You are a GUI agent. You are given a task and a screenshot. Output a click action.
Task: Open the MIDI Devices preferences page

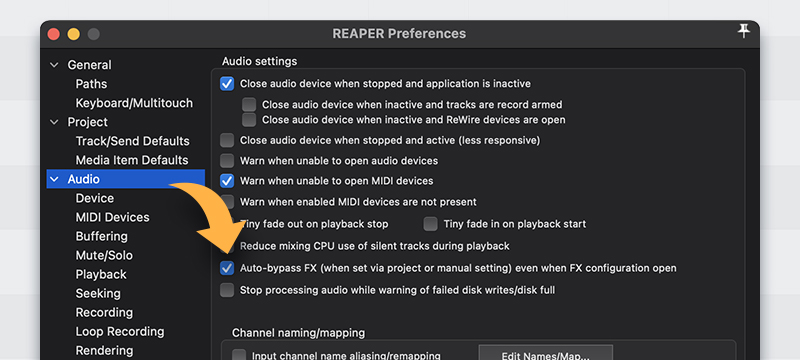pos(113,217)
